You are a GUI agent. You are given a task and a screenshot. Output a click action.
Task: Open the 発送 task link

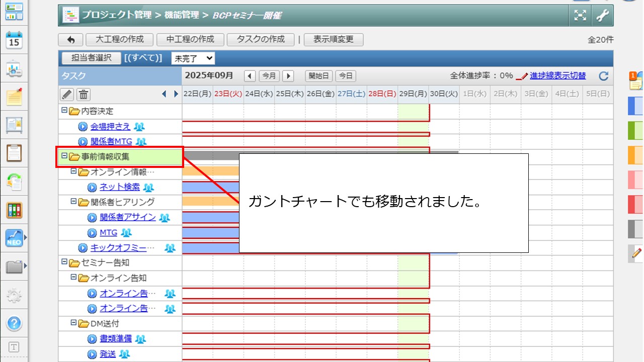click(x=108, y=354)
